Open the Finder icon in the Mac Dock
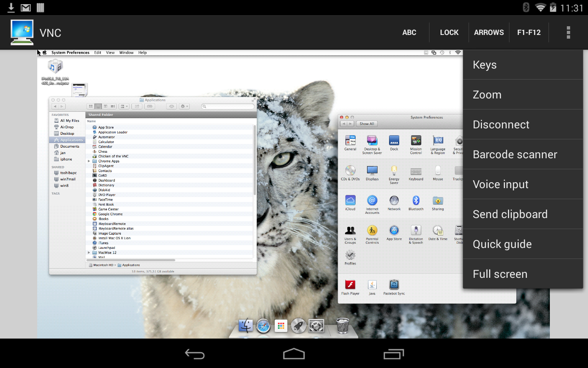 point(246,326)
